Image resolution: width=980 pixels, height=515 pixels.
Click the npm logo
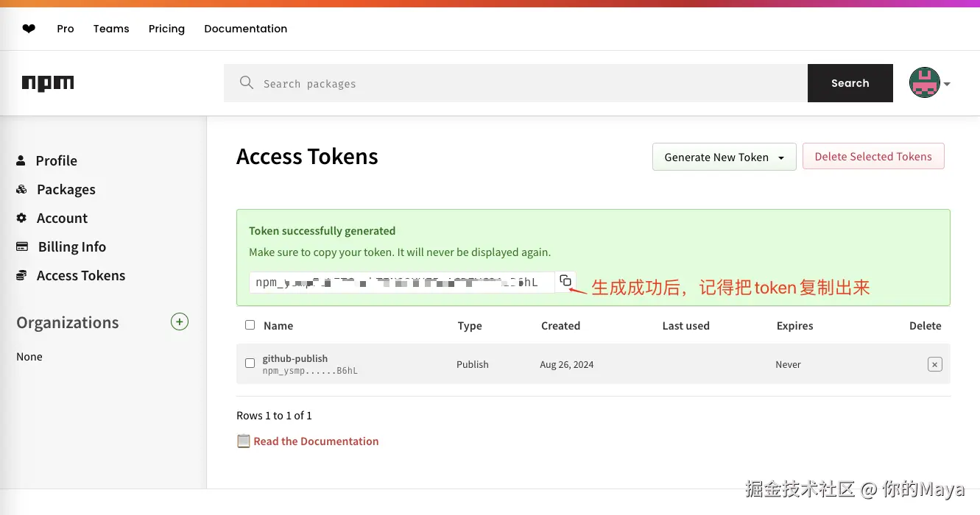(47, 82)
